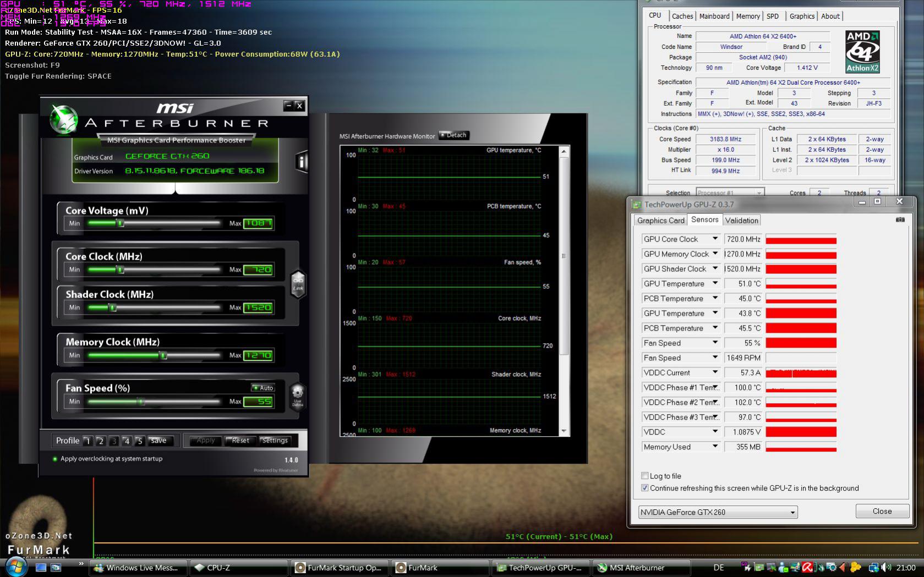Image resolution: width=924 pixels, height=577 pixels.
Task: Select Afterburner profile slot 3
Action: point(114,441)
